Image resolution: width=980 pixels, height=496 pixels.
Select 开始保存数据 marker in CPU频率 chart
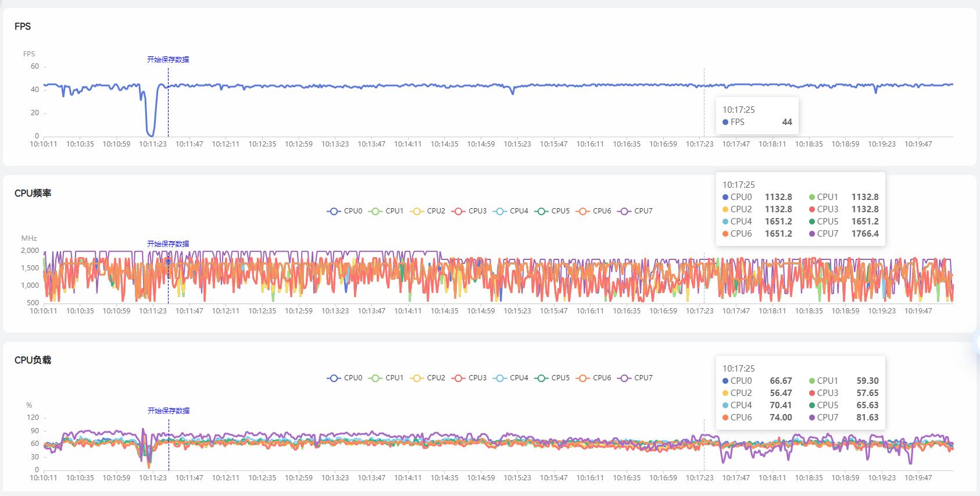point(168,244)
